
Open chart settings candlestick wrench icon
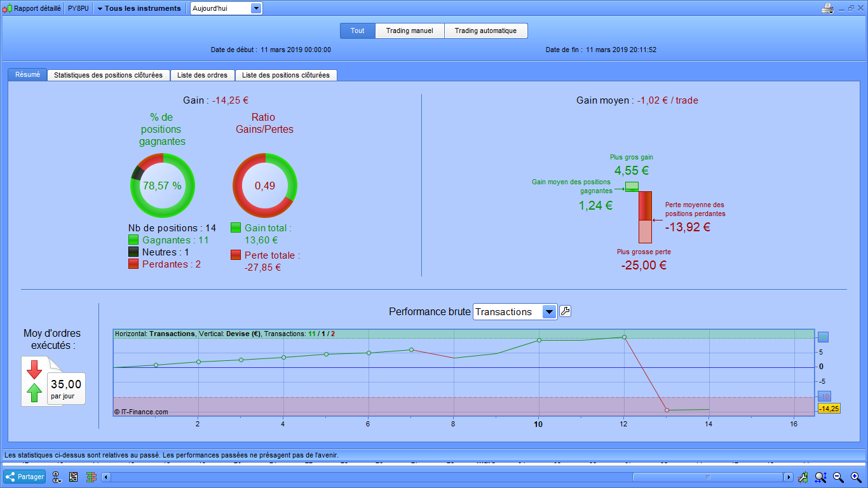[803, 477]
